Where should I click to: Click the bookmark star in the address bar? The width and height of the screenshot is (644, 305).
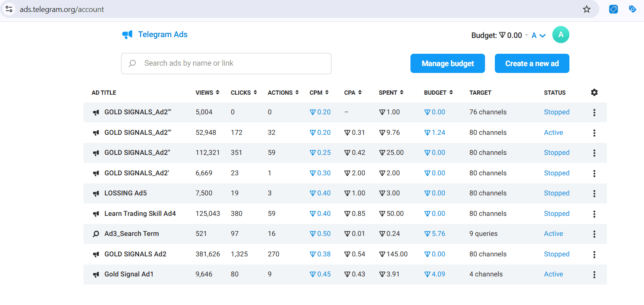click(x=586, y=9)
